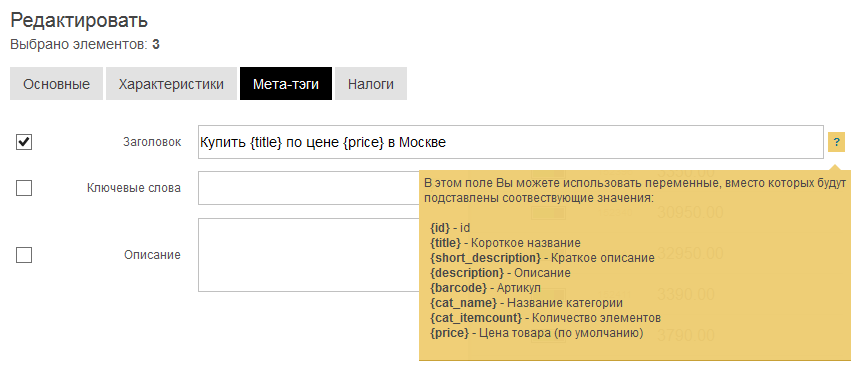Click the Описание field label
The width and height of the screenshot is (863, 375).
(x=152, y=255)
